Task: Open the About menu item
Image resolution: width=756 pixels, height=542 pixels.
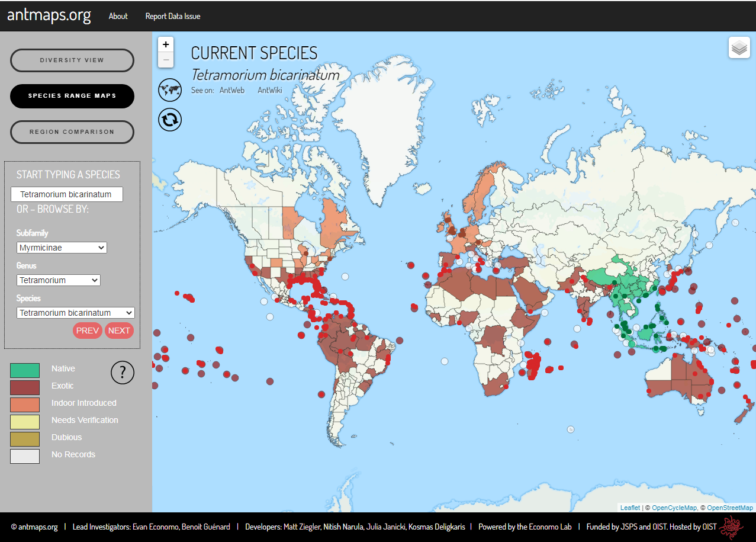Action: click(x=118, y=16)
